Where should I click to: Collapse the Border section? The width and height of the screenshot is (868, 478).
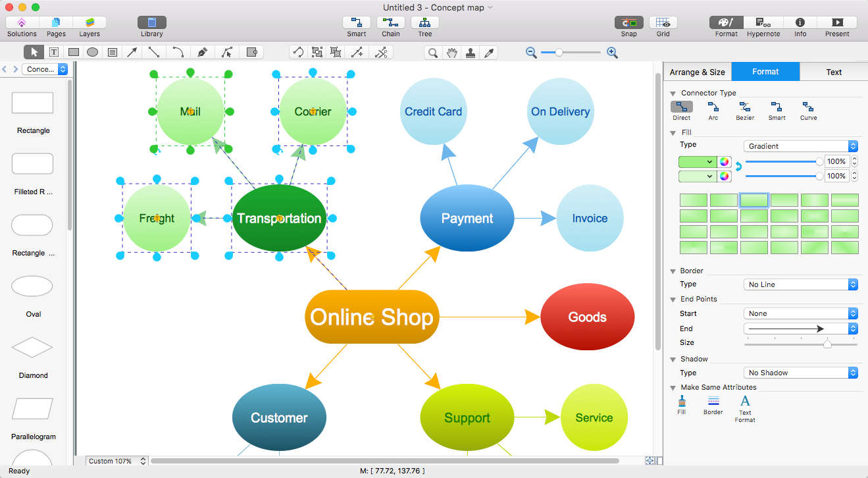coord(673,271)
